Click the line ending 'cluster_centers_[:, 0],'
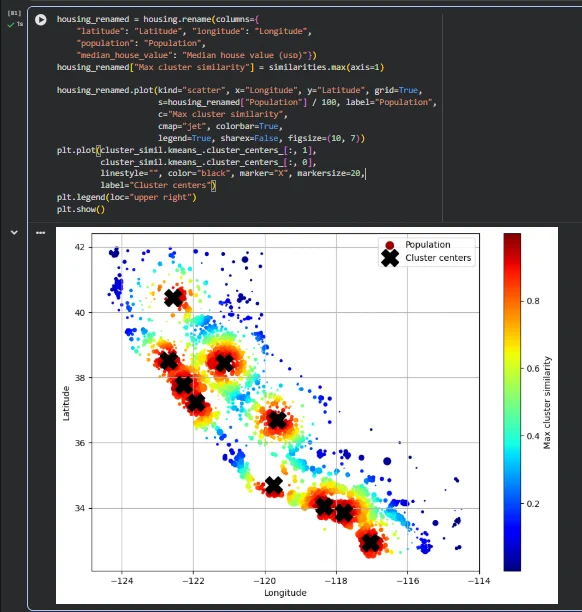The width and height of the screenshot is (582, 612). click(208, 162)
